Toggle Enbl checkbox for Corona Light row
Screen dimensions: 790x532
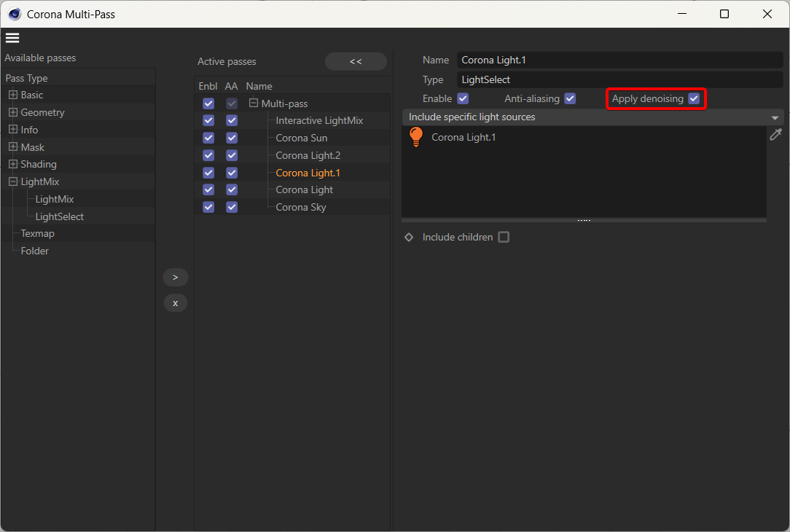[208, 190]
